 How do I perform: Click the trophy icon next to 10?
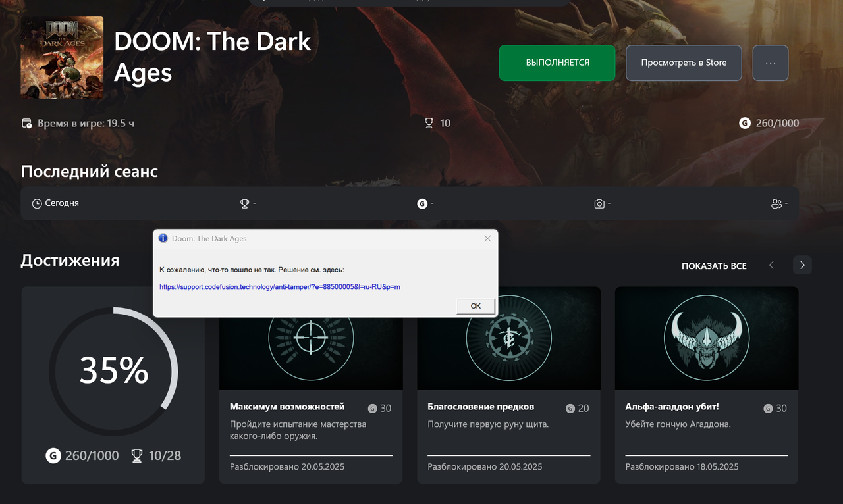[429, 123]
